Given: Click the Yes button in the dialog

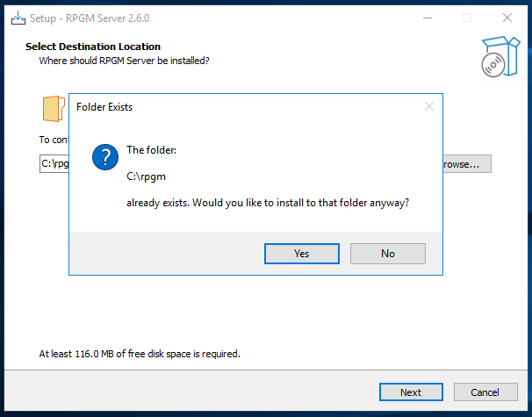Looking at the screenshot, I should (x=301, y=253).
